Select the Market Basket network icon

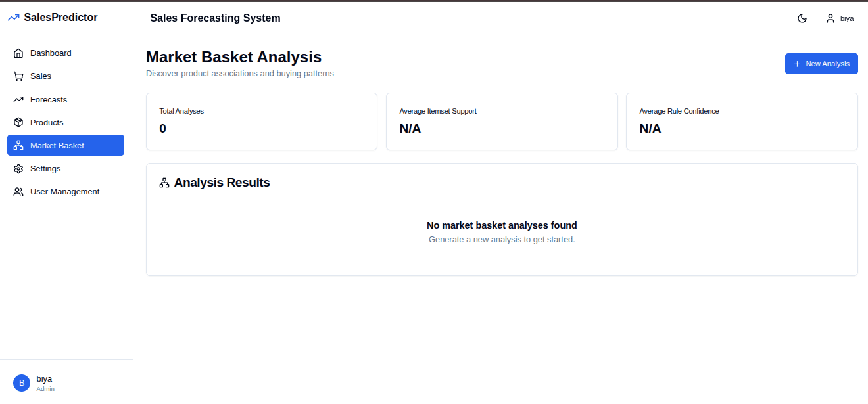pos(18,145)
